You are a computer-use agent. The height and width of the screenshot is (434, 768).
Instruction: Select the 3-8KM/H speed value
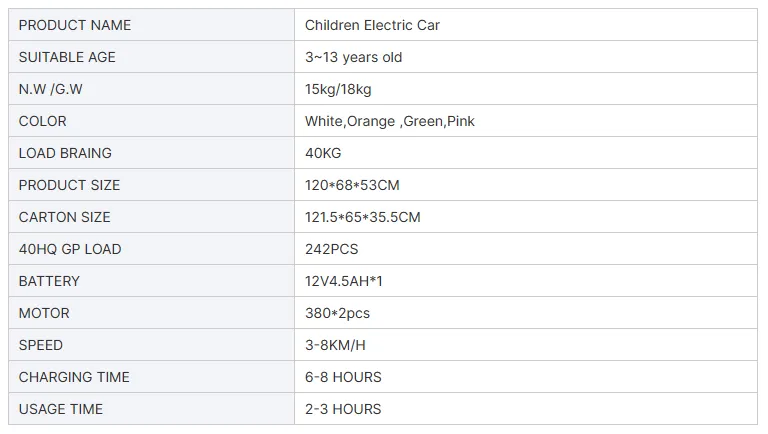(x=337, y=345)
